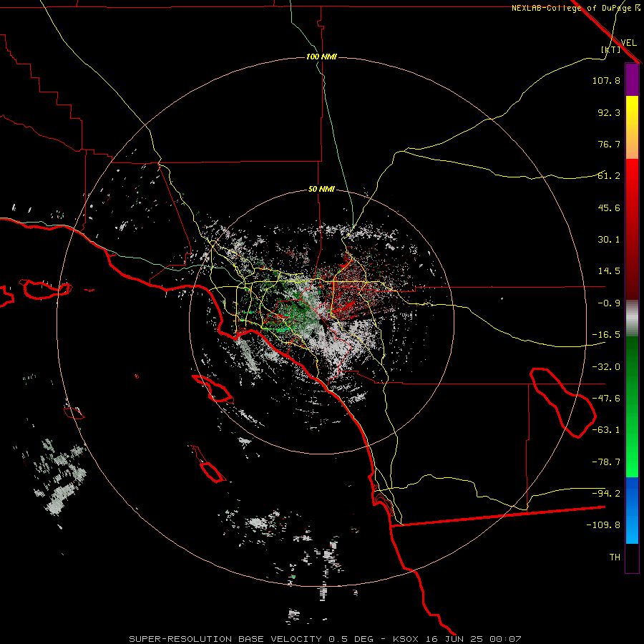This screenshot has height=644, width=644.
Task: Click the 45.6 legend value
Action: [609, 208]
